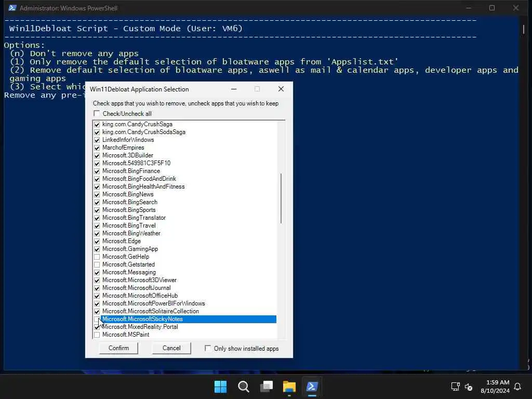Close the Application Selection dialog
Viewport: 532px width, 399px height.
(x=281, y=89)
